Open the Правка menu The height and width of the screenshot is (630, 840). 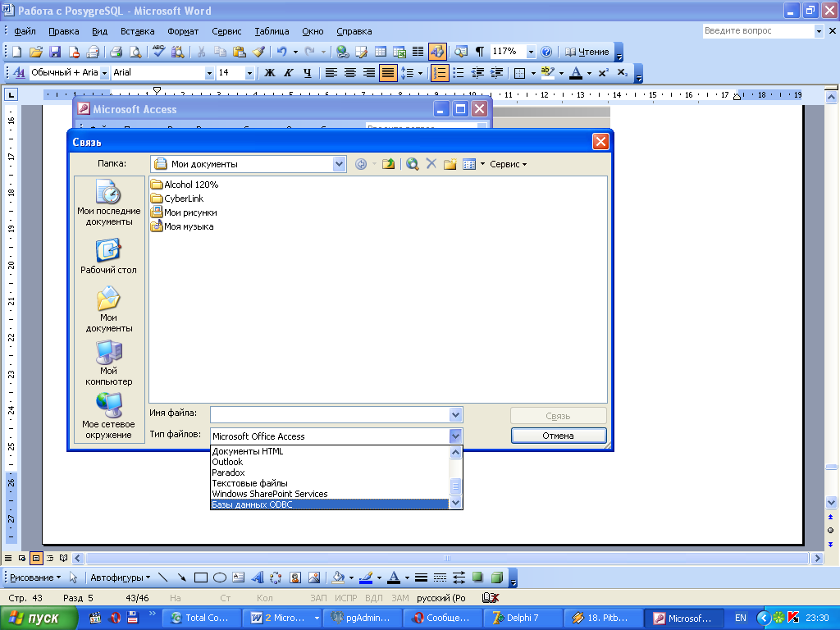pyautogui.click(x=64, y=32)
